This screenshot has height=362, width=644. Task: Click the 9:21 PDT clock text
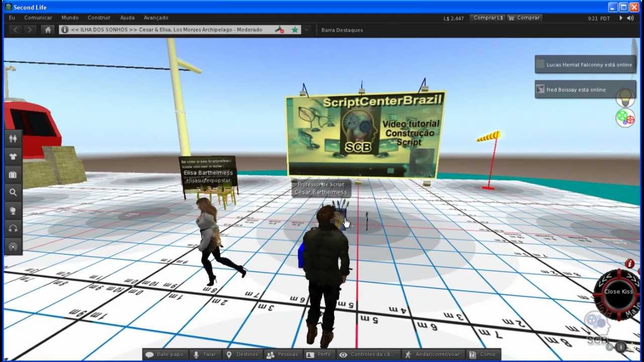coord(599,18)
